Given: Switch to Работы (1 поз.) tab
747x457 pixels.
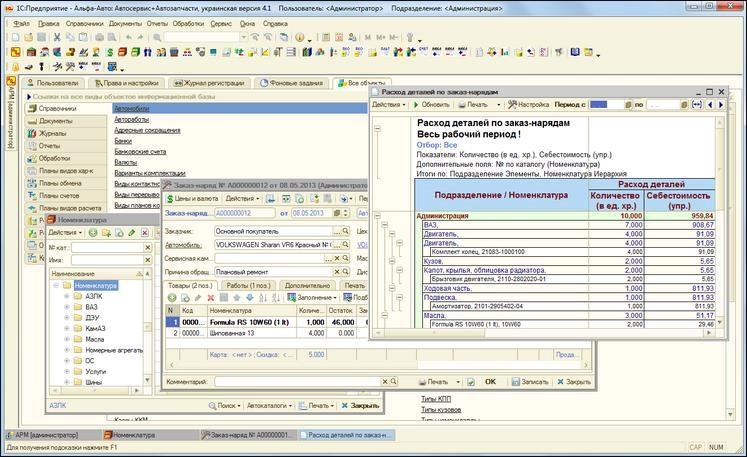Looking at the screenshot, I should 247,285.
